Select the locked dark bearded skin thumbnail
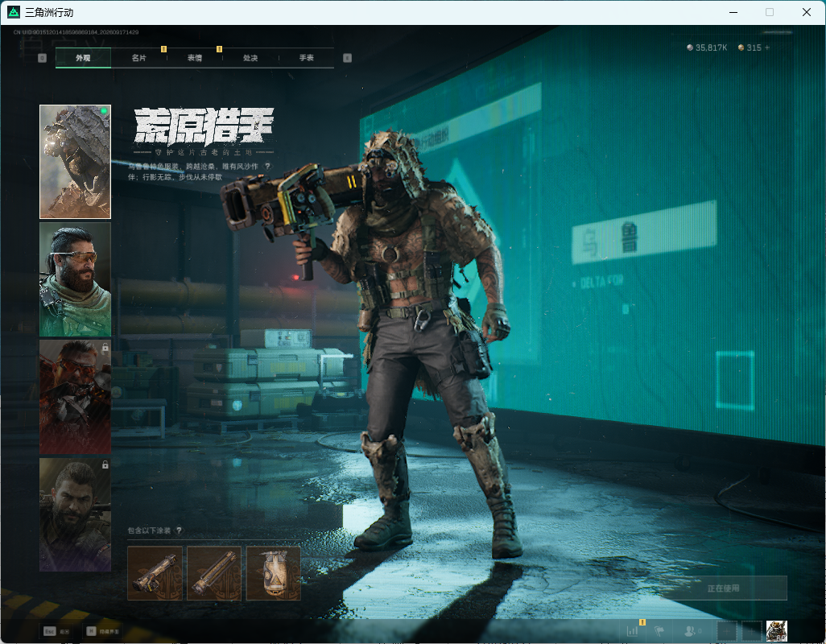 pos(76,514)
